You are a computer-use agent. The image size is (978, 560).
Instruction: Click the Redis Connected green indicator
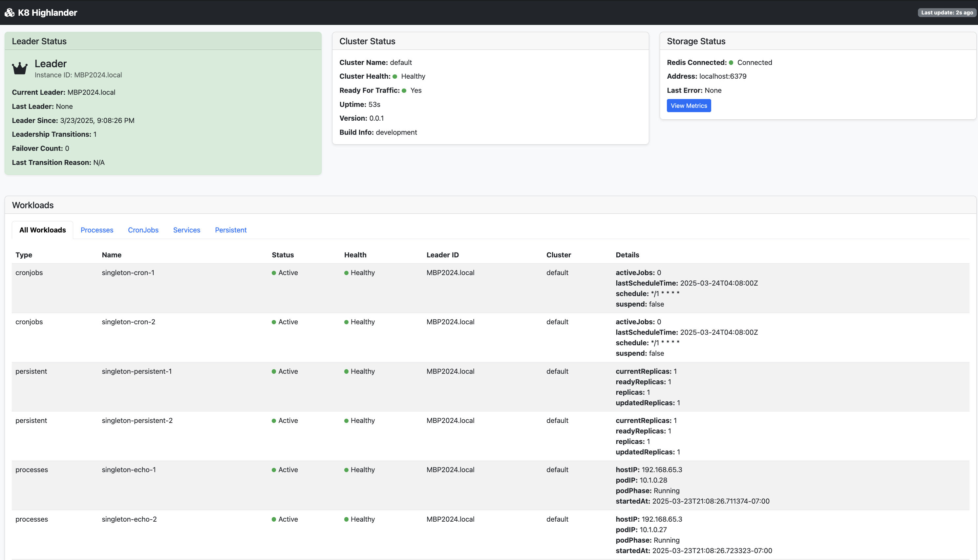point(731,63)
